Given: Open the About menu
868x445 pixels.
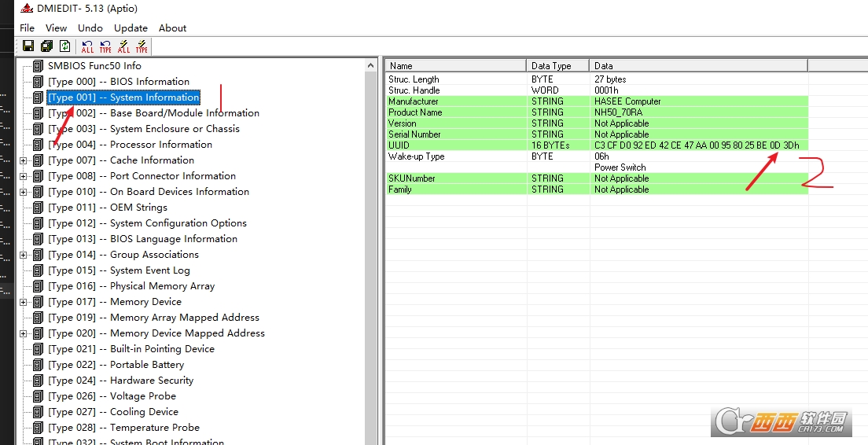Looking at the screenshot, I should 172,28.
